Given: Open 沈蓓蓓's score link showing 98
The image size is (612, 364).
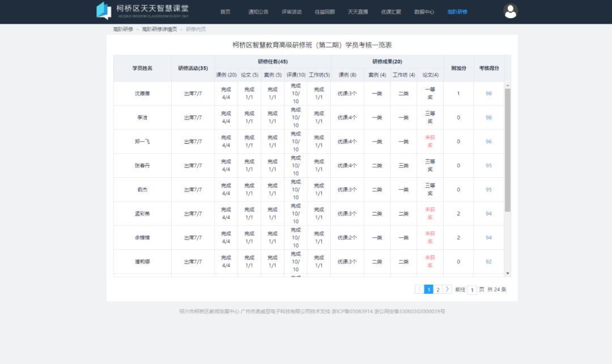Looking at the screenshot, I should (488, 93).
